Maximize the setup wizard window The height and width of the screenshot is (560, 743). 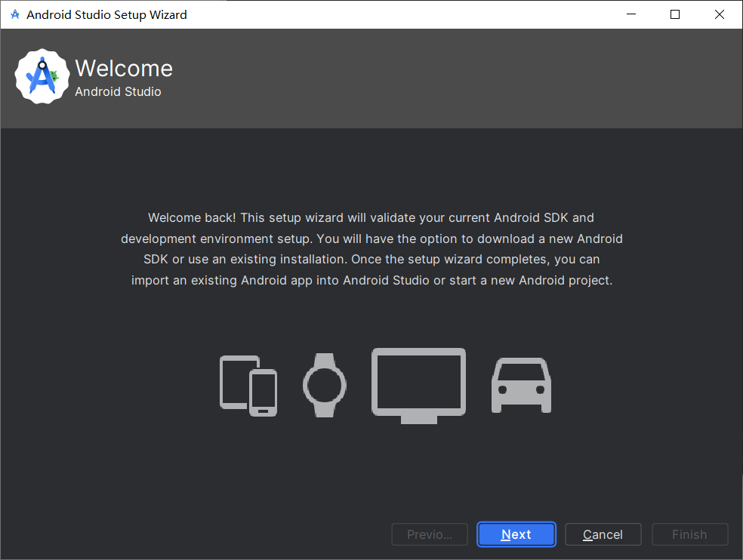(x=674, y=14)
